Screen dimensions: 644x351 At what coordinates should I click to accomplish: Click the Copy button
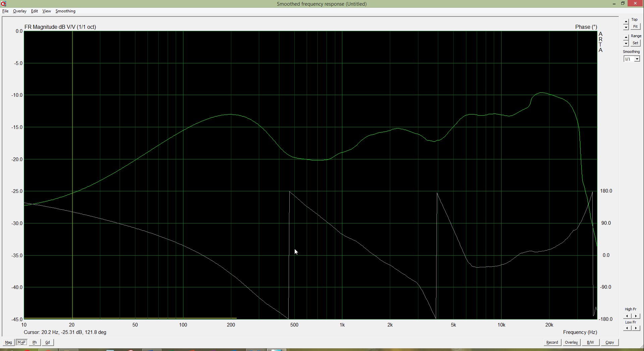[x=609, y=342]
